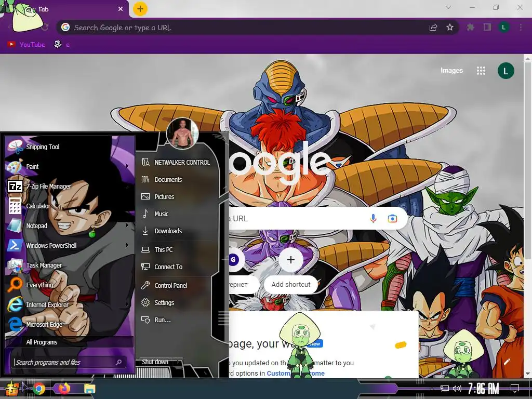Click the Start button on taskbar
Viewport: 532px width, 399px height.
click(12, 389)
